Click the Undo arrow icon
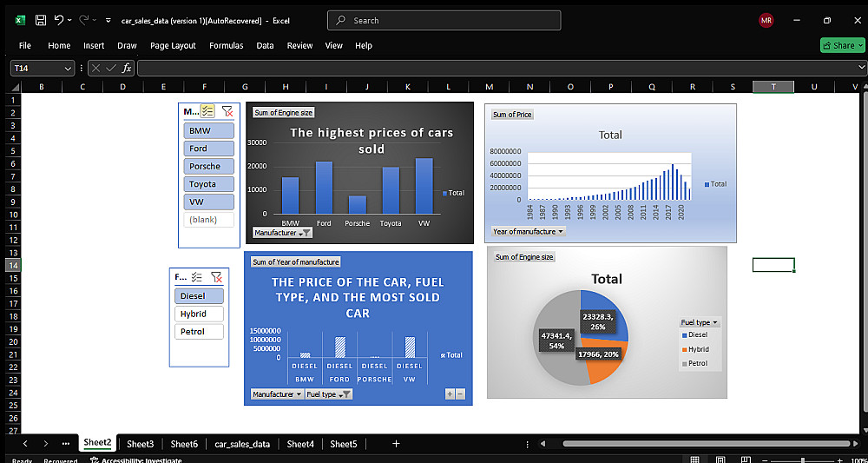The width and height of the screenshot is (868, 463). pyautogui.click(x=59, y=20)
